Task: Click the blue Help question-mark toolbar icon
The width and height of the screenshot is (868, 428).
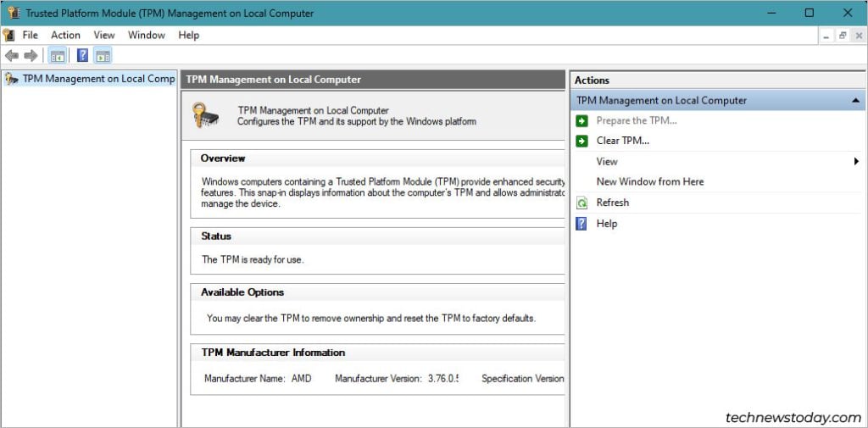Action: point(82,56)
